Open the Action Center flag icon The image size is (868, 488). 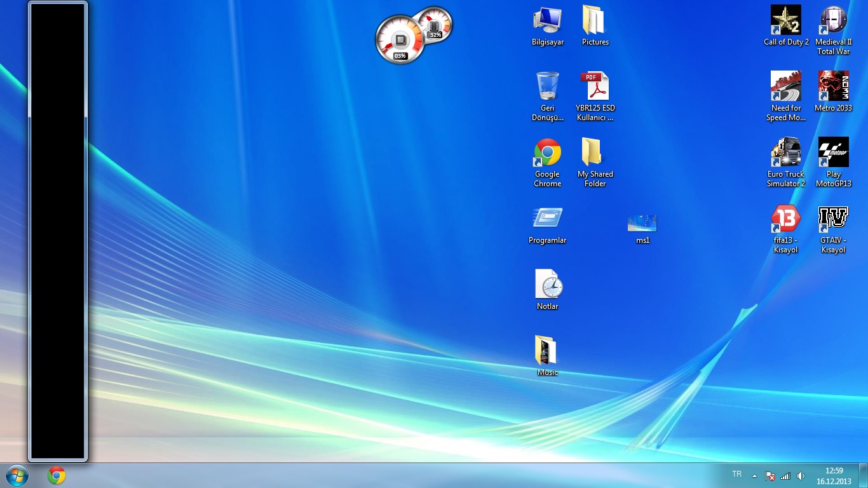click(770, 475)
